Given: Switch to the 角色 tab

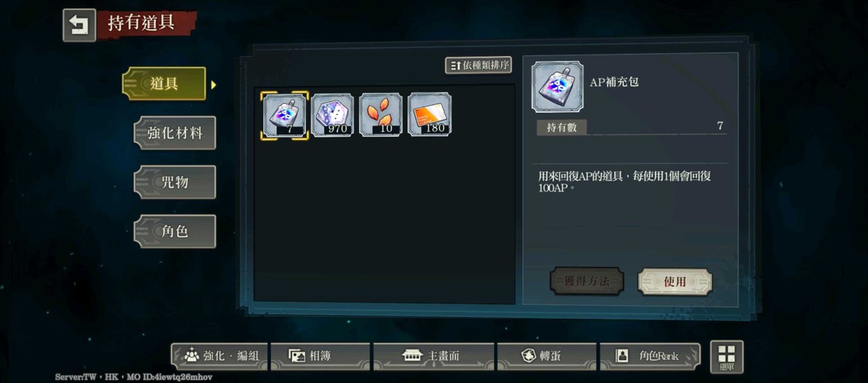Looking at the screenshot, I should [x=175, y=231].
